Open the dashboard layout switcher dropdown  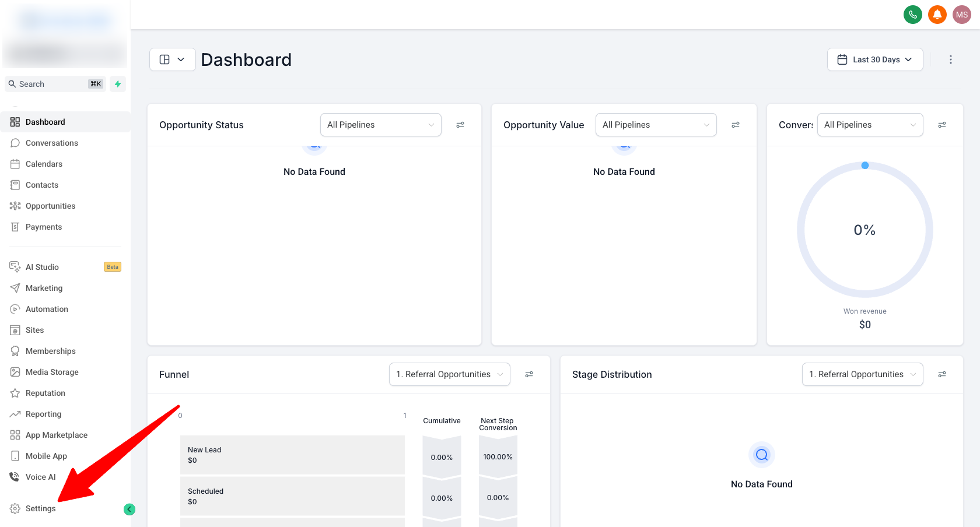point(172,59)
